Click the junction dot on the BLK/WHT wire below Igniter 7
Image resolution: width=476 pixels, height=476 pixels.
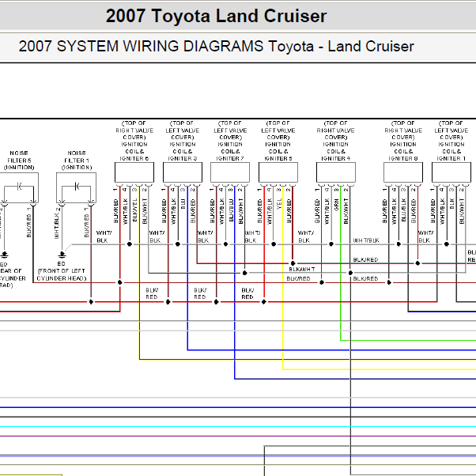[x=244, y=273]
